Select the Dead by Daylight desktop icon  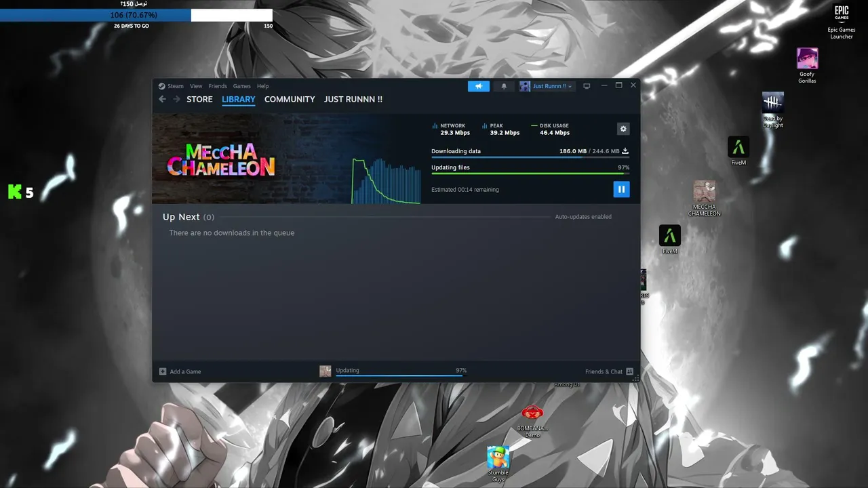point(773,110)
